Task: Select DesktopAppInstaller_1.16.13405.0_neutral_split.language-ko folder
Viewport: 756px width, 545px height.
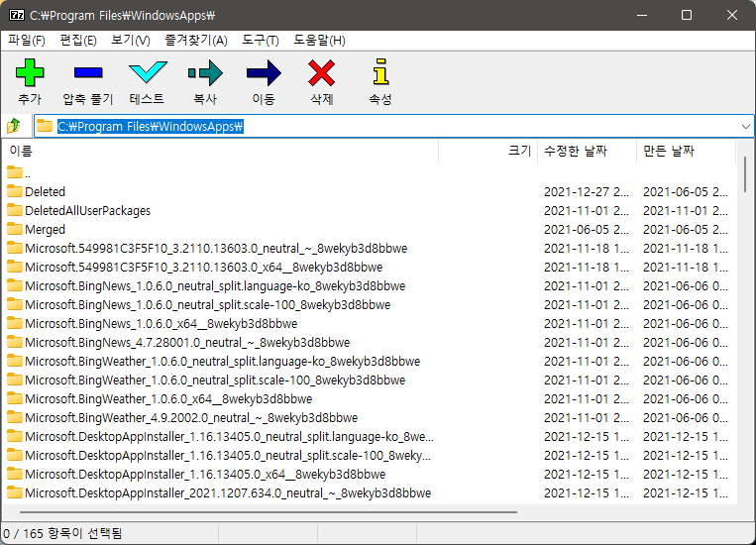Action: [x=229, y=436]
